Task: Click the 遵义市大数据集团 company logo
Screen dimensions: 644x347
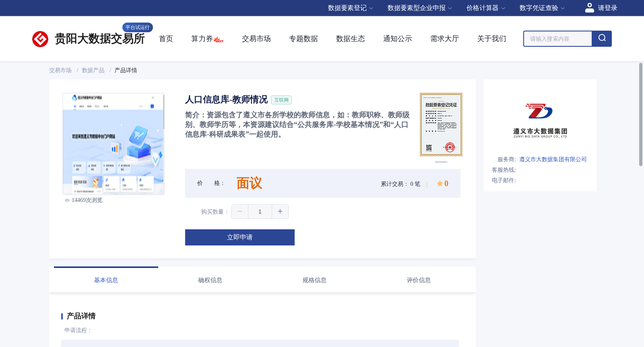Action: pyautogui.click(x=540, y=121)
